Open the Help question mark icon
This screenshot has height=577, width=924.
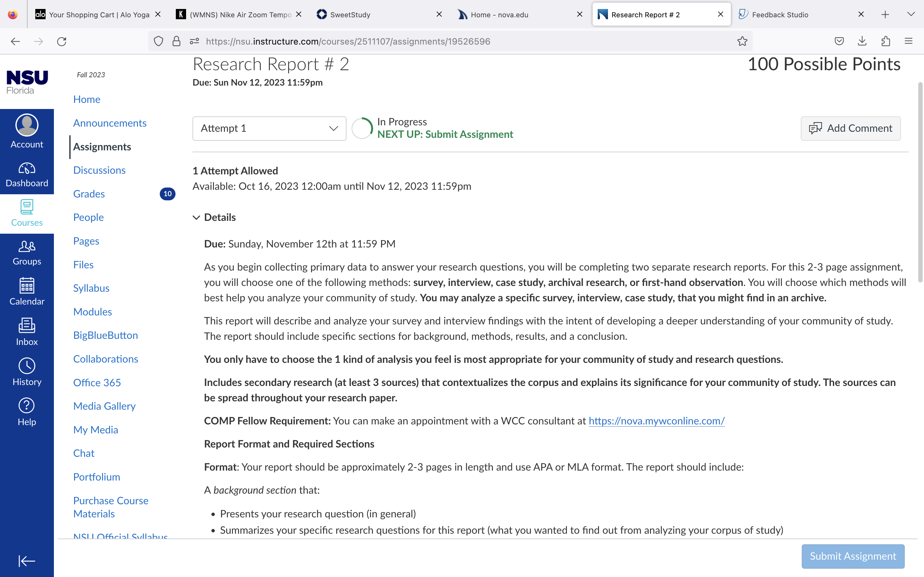(x=27, y=405)
